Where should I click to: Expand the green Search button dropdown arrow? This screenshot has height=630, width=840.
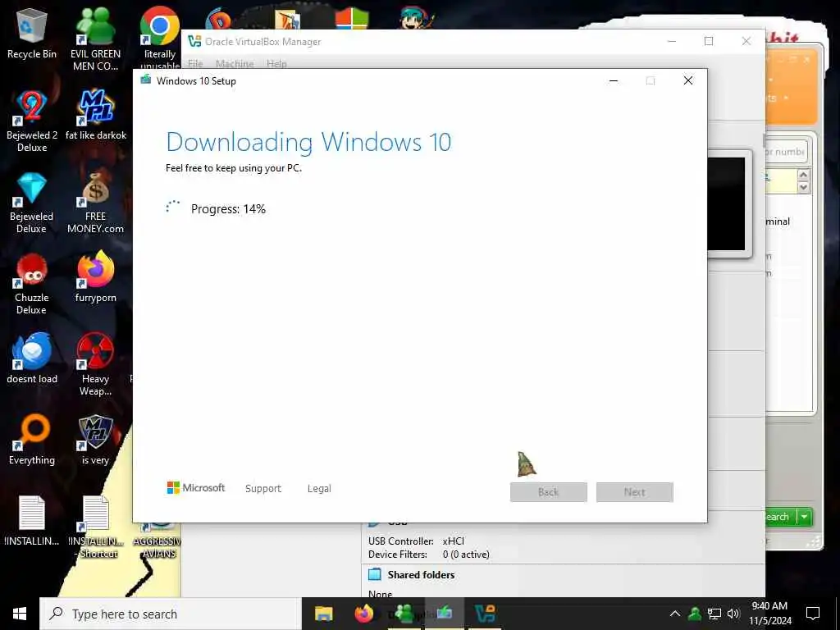pos(805,517)
